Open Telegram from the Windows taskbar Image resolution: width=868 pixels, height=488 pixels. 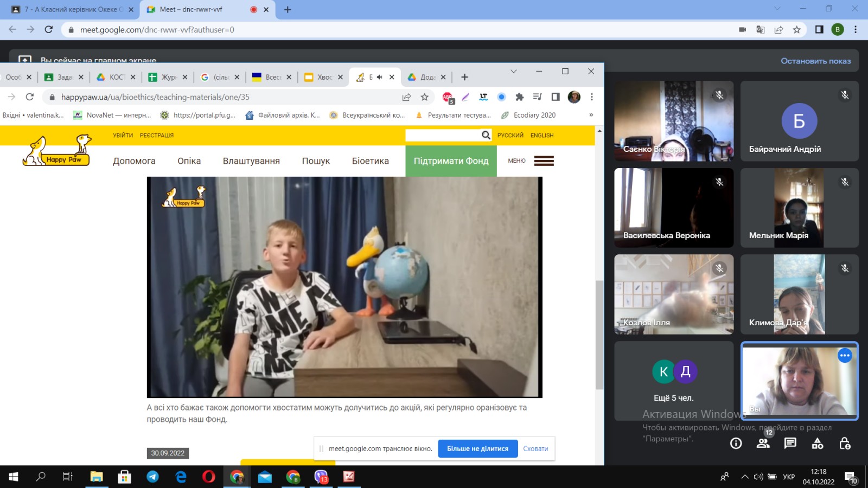(152, 477)
